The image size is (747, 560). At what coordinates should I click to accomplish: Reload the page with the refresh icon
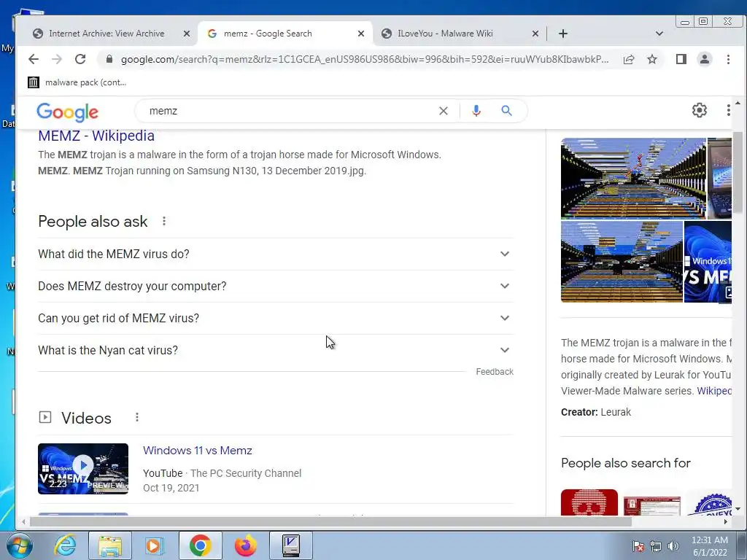80,59
